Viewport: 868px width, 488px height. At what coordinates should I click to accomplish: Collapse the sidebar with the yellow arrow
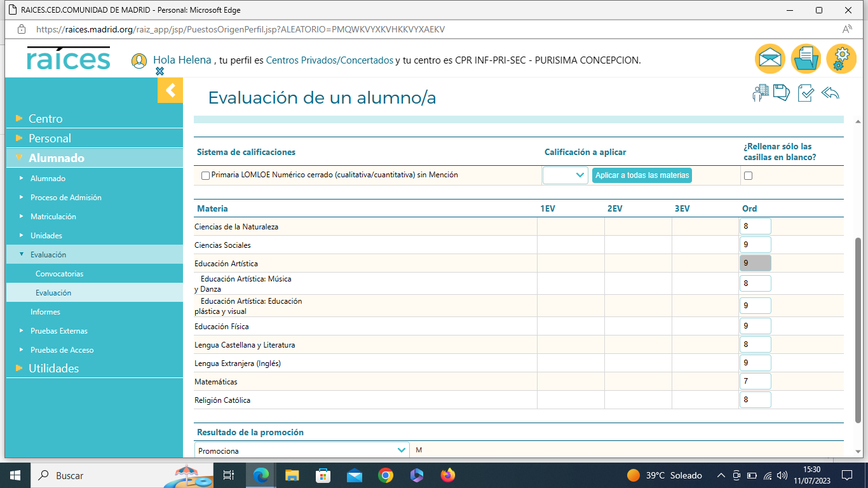pos(170,90)
